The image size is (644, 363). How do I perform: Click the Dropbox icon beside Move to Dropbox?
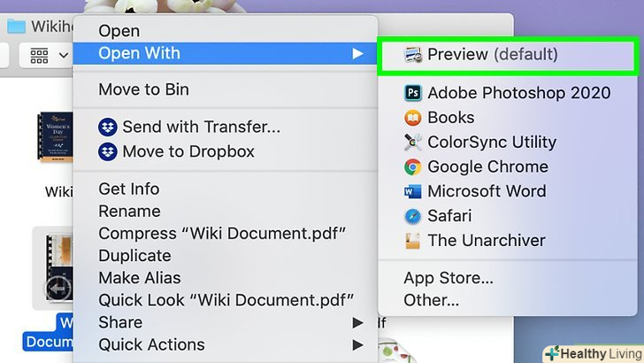(x=108, y=151)
